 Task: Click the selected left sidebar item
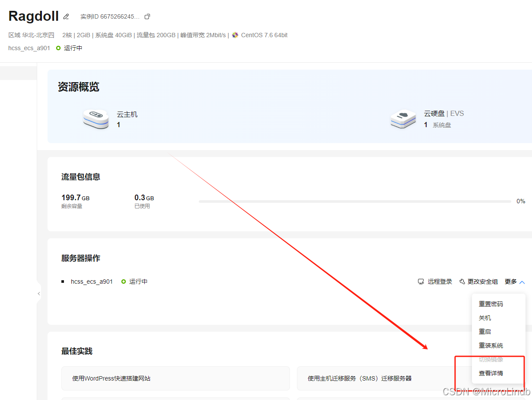point(18,73)
